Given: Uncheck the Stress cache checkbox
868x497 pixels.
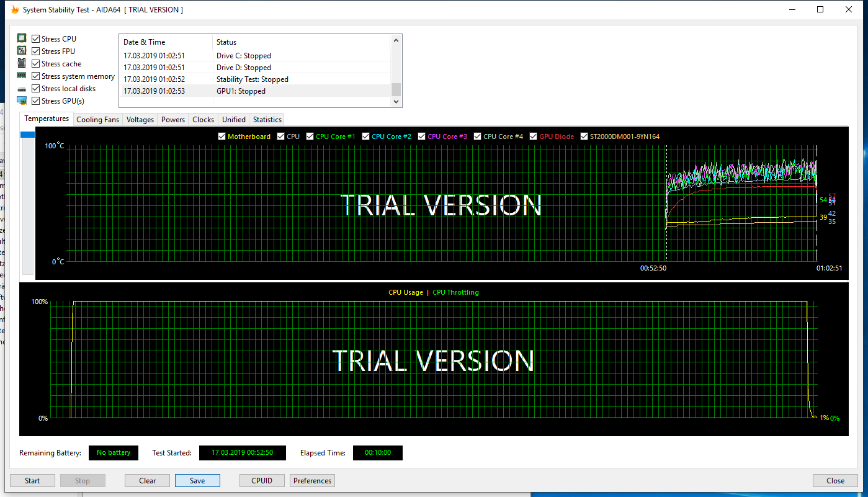Looking at the screenshot, I should 35,63.
